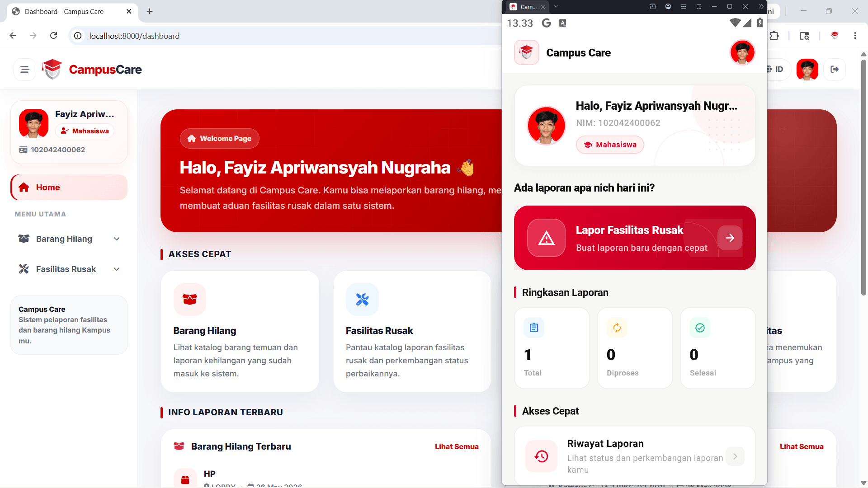This screenshot has height=488, width=868.
Task: Click the Mahasiswa badge in sidebar profile
Action: tap(85, 131)
